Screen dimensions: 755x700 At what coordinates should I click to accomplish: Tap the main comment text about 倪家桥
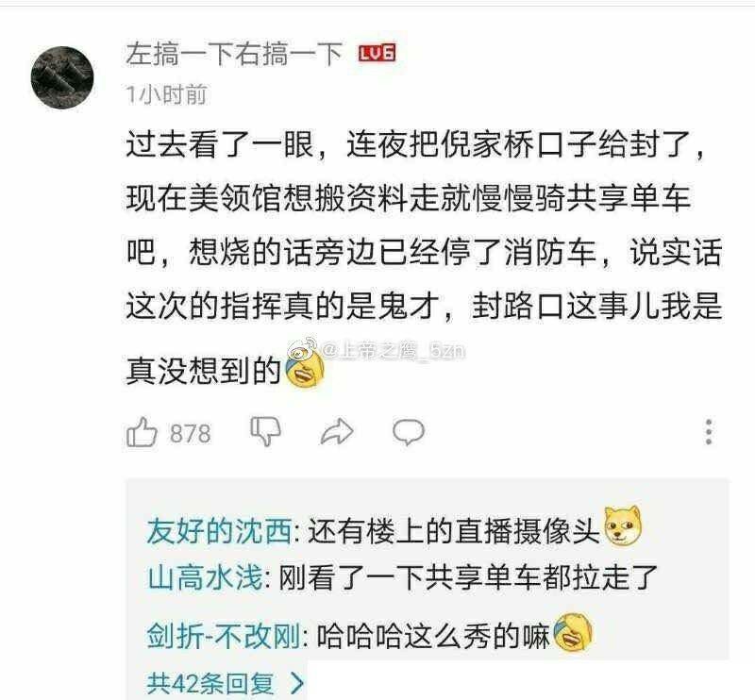coord(424,256)
